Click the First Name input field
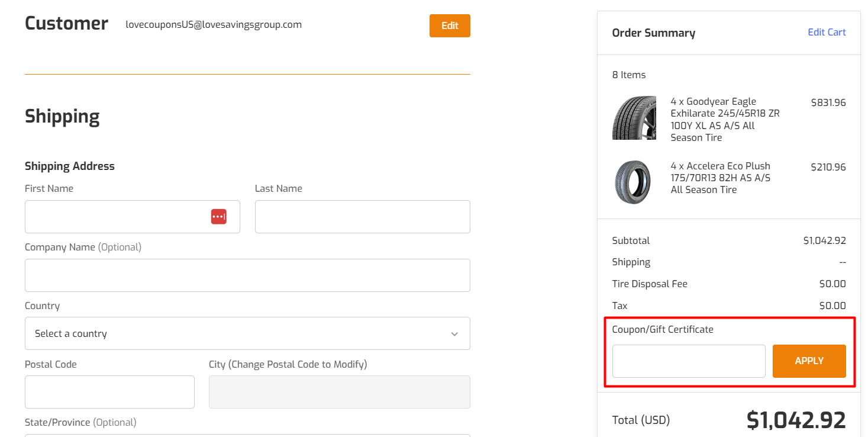The image size is (868, 437). click(133, 217)
